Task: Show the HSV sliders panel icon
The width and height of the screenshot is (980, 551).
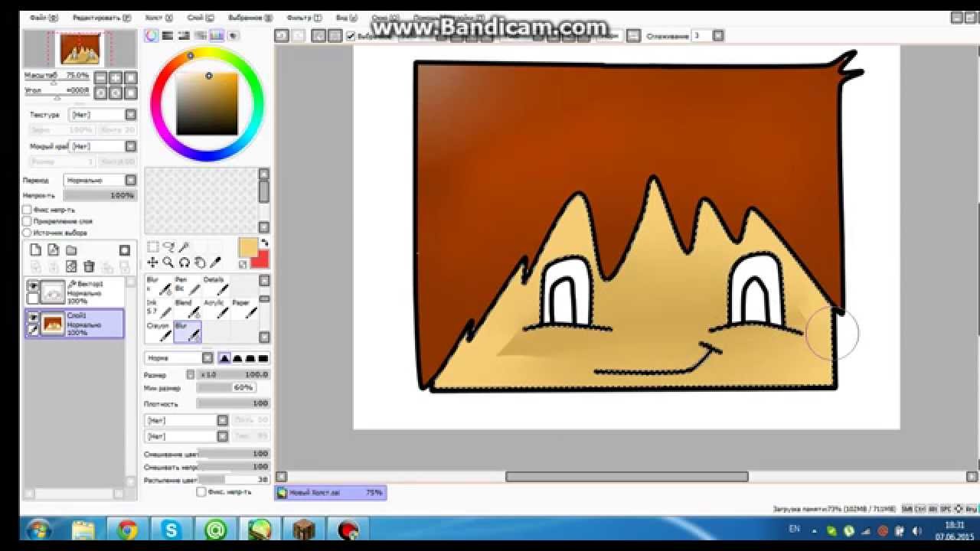Action: (185, 35)
